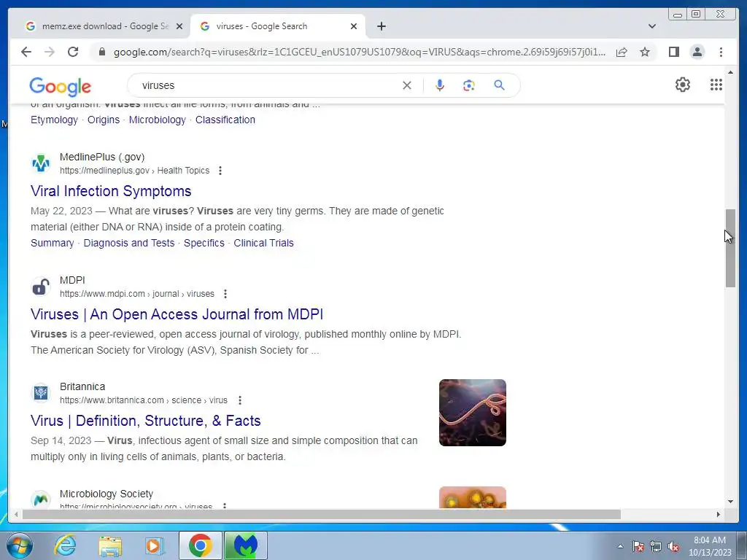Image resolution: width=747 pixels, height=560 pixels.
Task: Show hidden system tray icons
Action: point(620,546)
